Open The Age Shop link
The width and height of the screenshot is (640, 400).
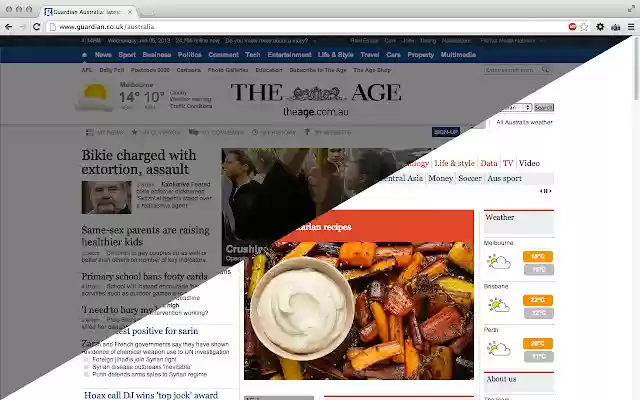[372, 70]
